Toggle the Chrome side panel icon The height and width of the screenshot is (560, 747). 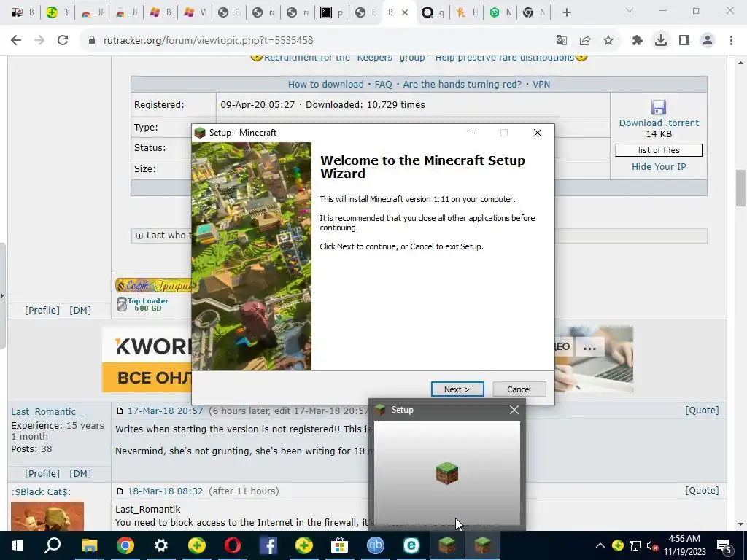coord(684,41)
